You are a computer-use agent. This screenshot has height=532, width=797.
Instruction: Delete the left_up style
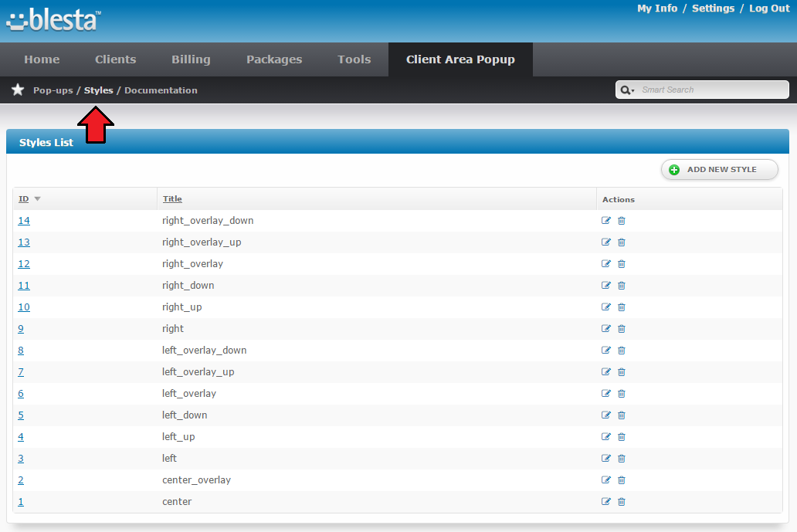click(622, 436)
